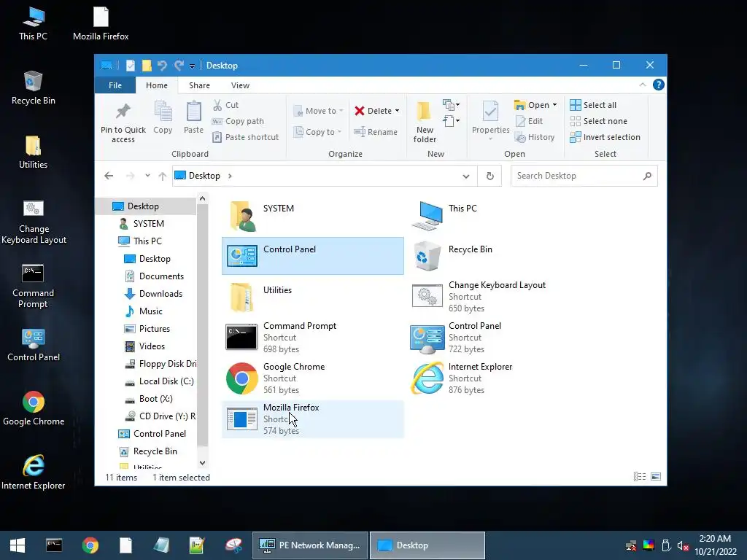Click the Copy ribbon icon
Viewport: 747px width, 560px height.
163,117
